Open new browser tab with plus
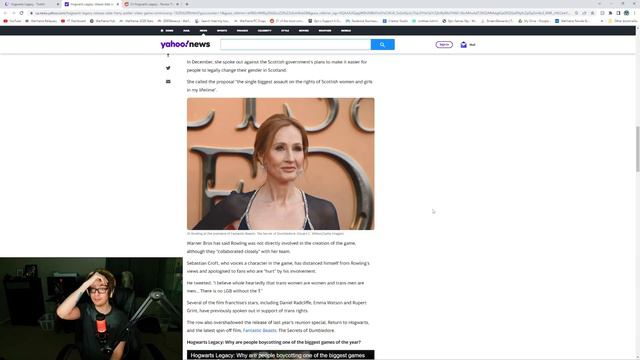Viewport: 640px width, 360px height. point(187,4)
